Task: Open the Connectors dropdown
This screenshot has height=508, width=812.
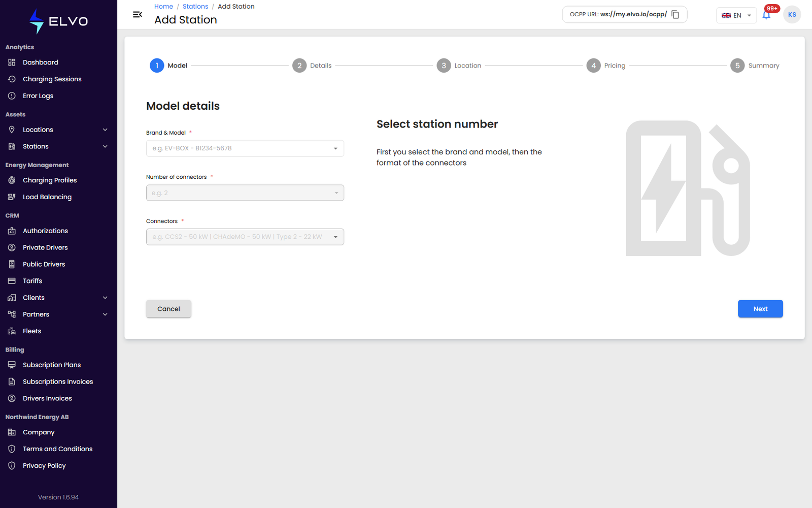Action: (x=245, y=237)
